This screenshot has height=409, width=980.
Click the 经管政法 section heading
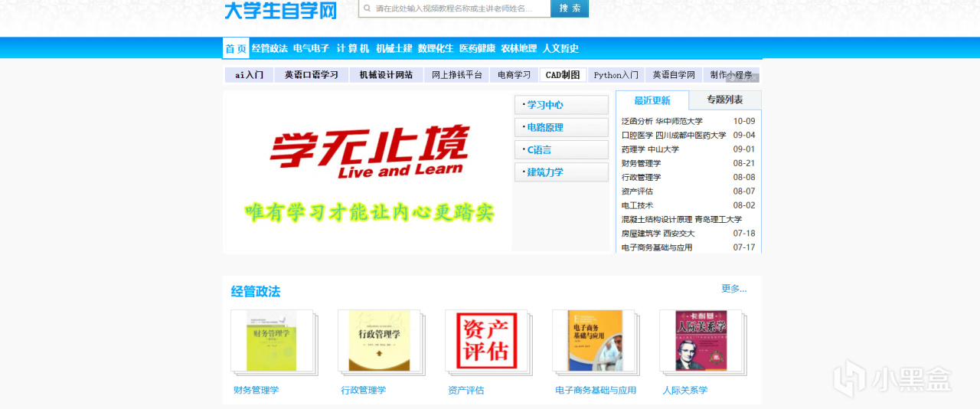click(256, 291)
